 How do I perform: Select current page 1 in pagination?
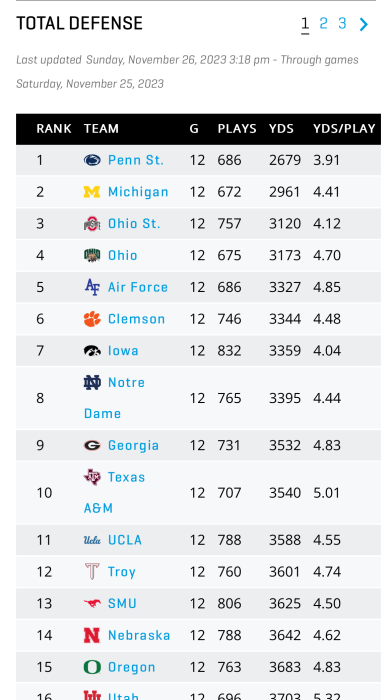click(x=305, y=24)
